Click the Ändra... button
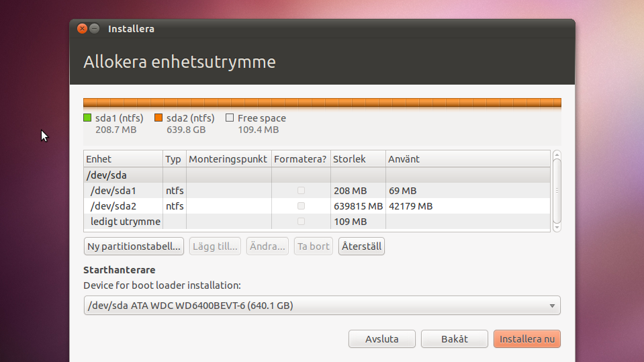Screen dimensions: 644x362 [x=267, y=246]
